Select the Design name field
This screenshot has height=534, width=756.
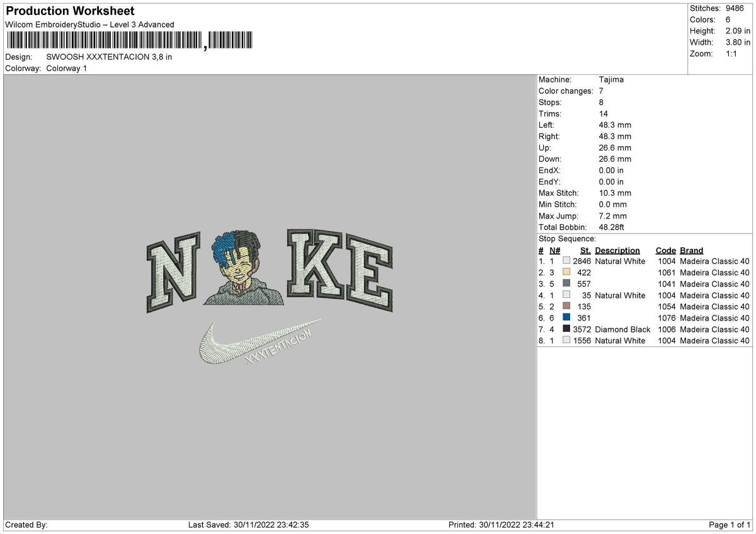click(108, 57)
